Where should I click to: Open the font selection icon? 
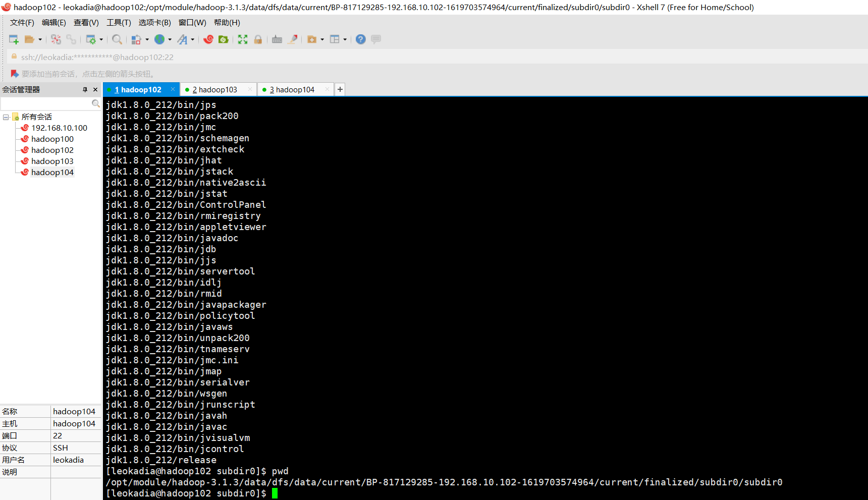pos(182,39)
